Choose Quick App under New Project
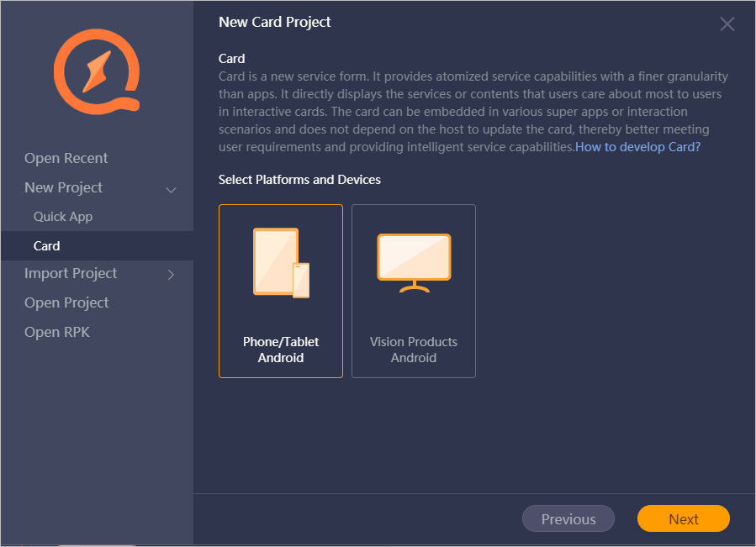Screen dimensions: 756x547 63,217
